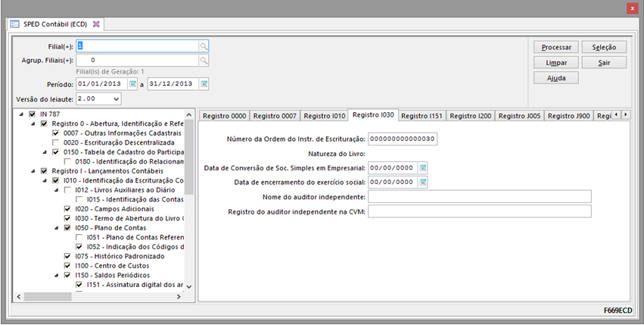644x325 pixels.
Task: Close the SPED Contábil (ECD) tab
Action: click(96, 24)
